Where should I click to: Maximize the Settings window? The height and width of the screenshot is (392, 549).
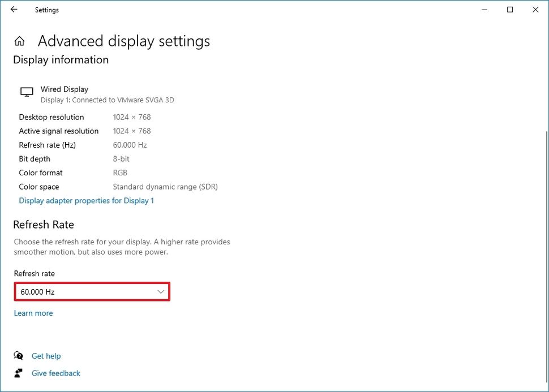tap(510, 10)
